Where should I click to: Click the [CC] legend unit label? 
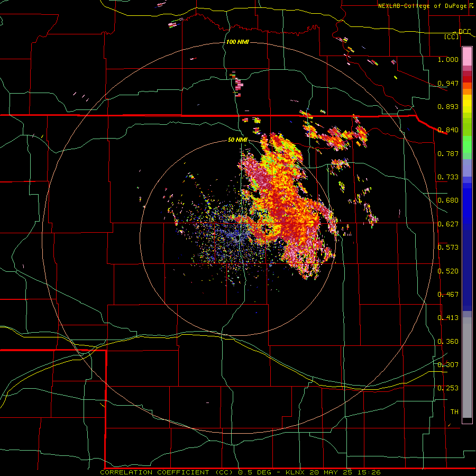point(452,36)
